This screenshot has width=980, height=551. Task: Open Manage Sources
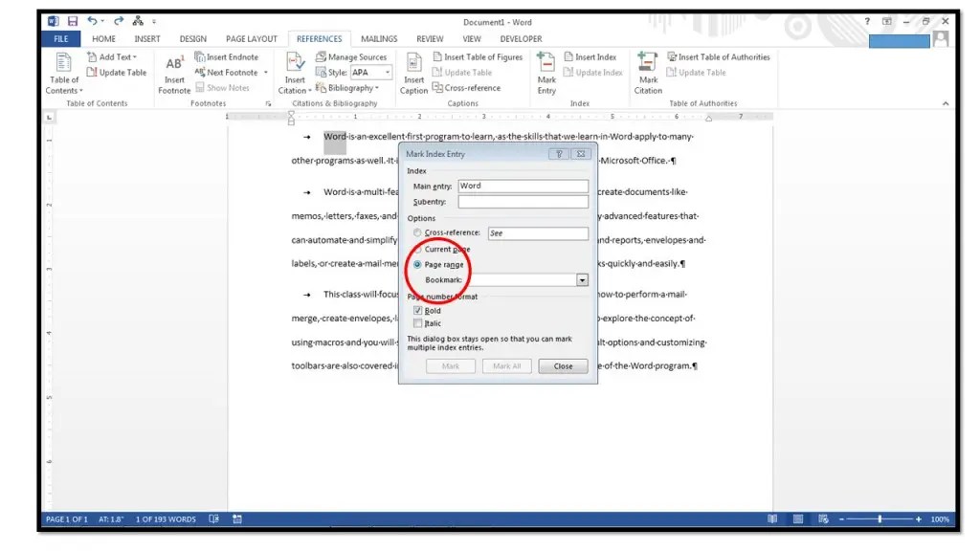tap(351, 56)
